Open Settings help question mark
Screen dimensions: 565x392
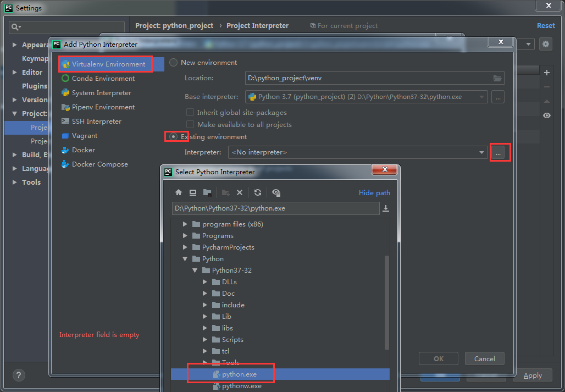[x=19, y=375]
